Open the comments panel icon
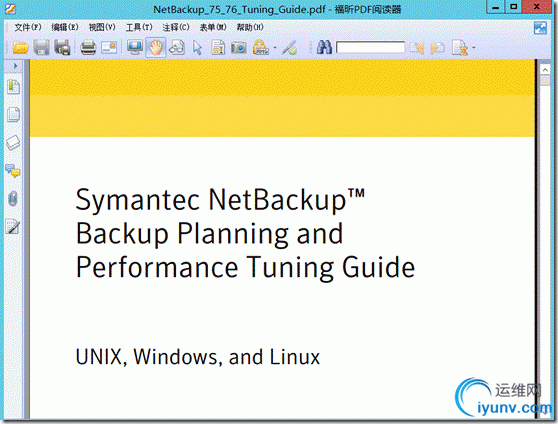Screen dimensions: 558x424 tap(13, 171)
